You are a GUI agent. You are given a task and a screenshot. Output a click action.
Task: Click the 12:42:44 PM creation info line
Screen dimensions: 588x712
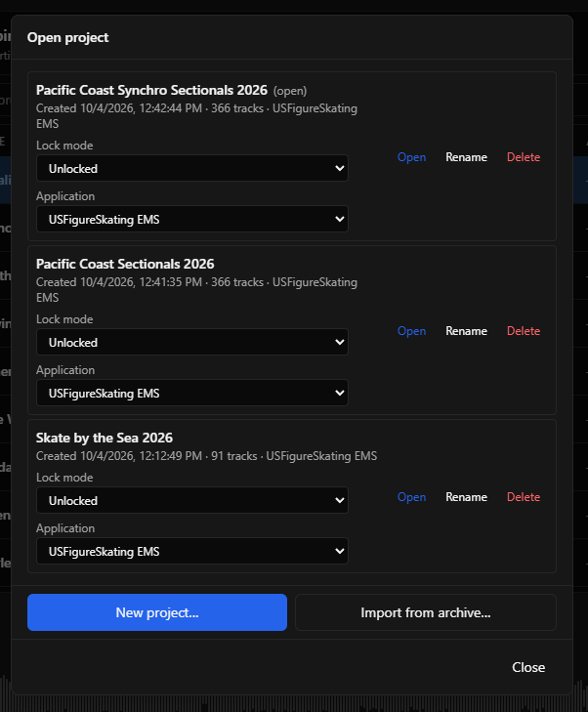click(x=196, y=116)
